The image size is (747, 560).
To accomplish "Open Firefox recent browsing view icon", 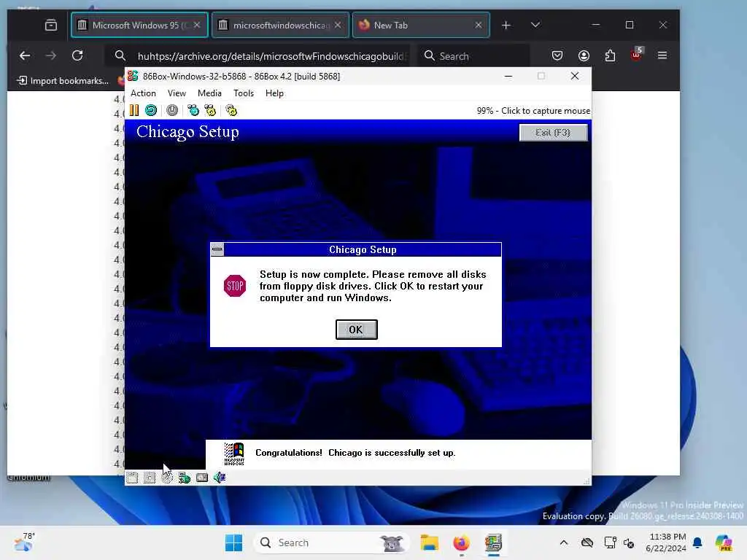I will coord(51,26).
